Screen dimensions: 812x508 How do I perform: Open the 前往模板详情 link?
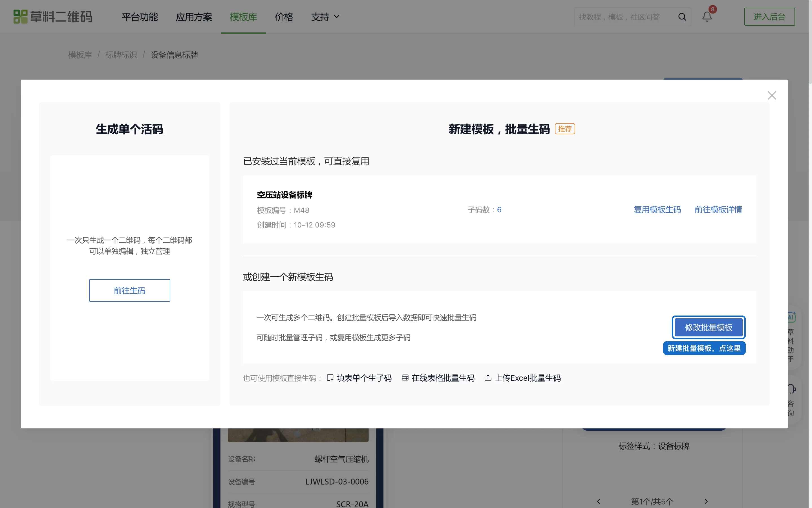tap(718, 210)
